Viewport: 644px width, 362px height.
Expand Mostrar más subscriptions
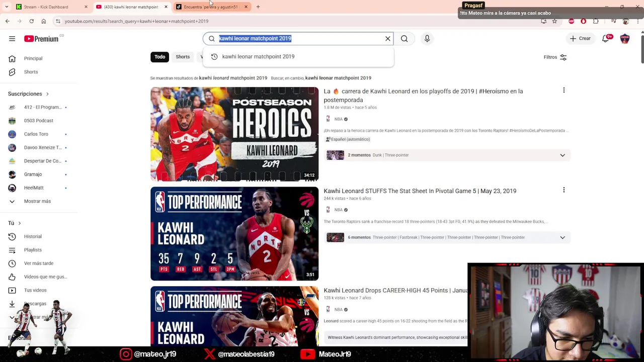tap(38, 201)
